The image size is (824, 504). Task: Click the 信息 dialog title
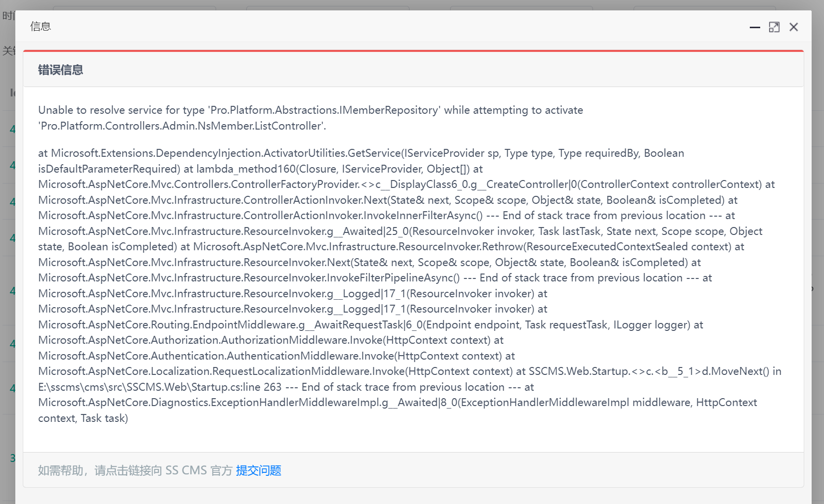click(x=41, y=27)
